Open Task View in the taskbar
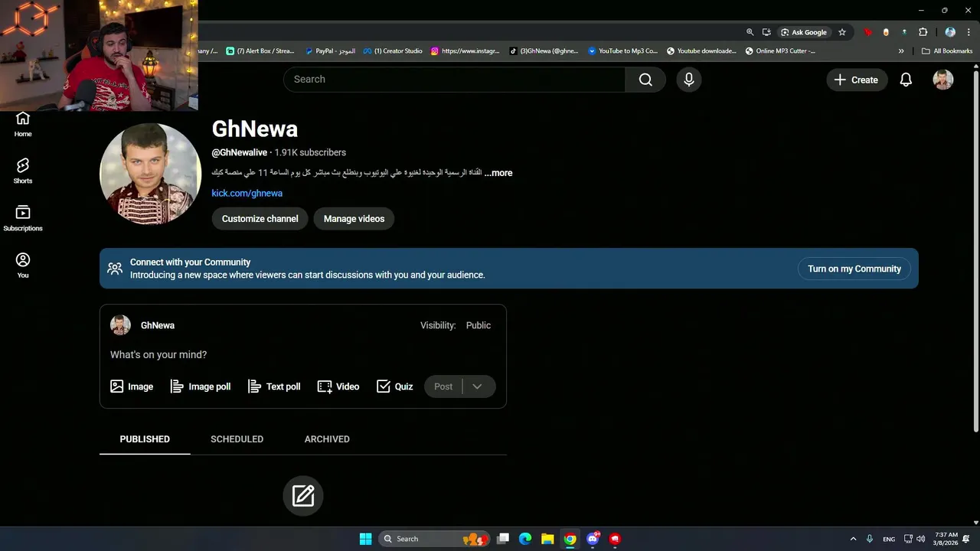Screen dimensions: 980x551 pos(503,539)
